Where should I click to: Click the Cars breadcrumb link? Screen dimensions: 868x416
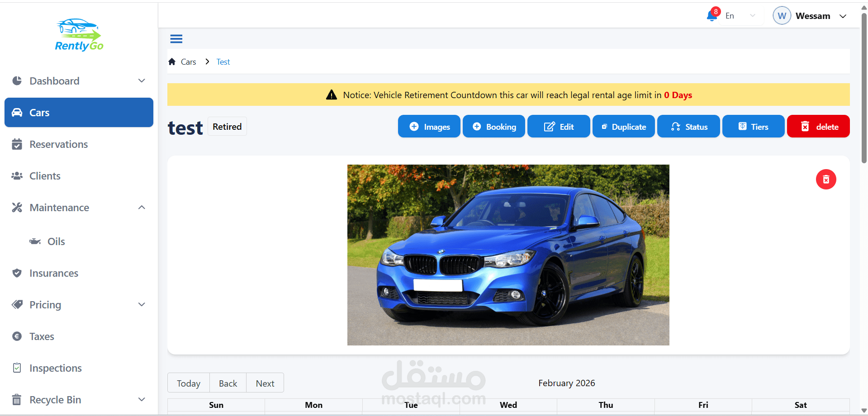tap(189, 62)
